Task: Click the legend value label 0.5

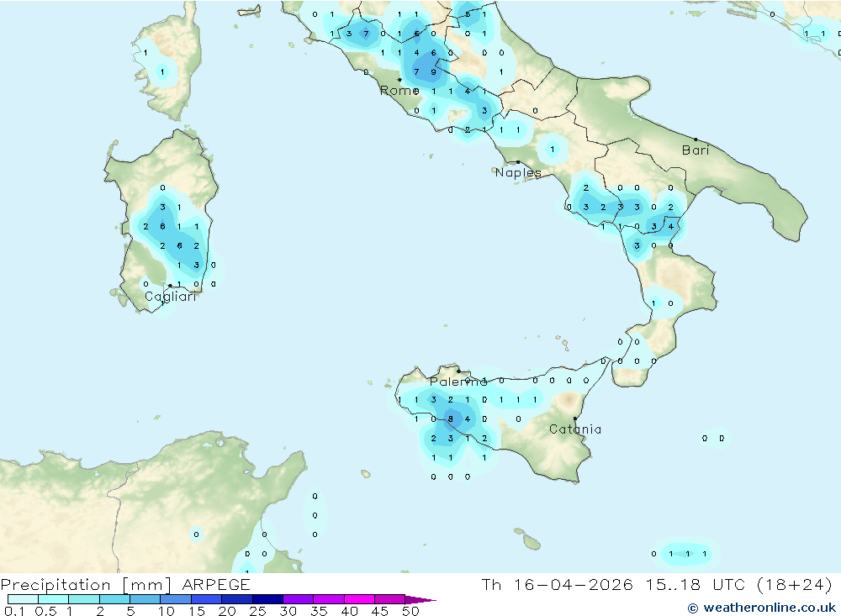Action: [45, 611]
